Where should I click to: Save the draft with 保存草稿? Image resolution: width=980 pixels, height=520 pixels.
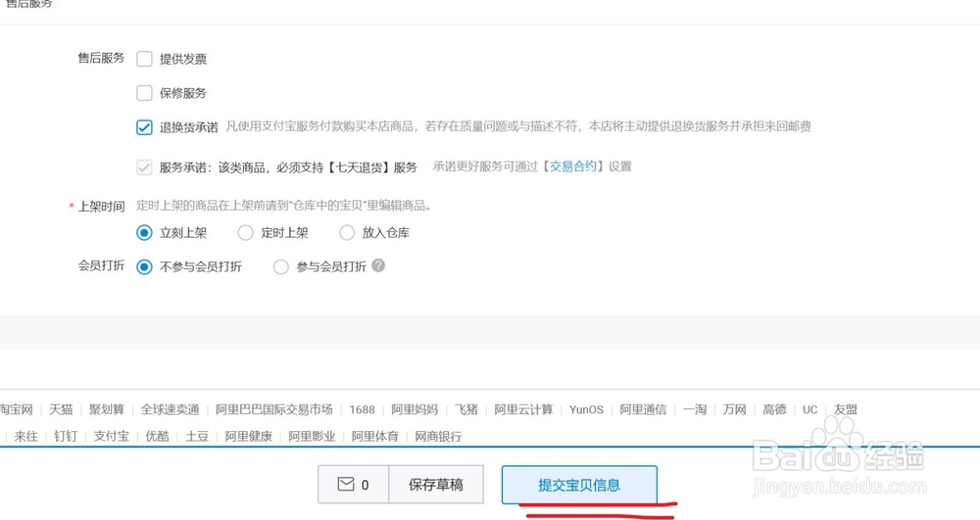point(436,485)
